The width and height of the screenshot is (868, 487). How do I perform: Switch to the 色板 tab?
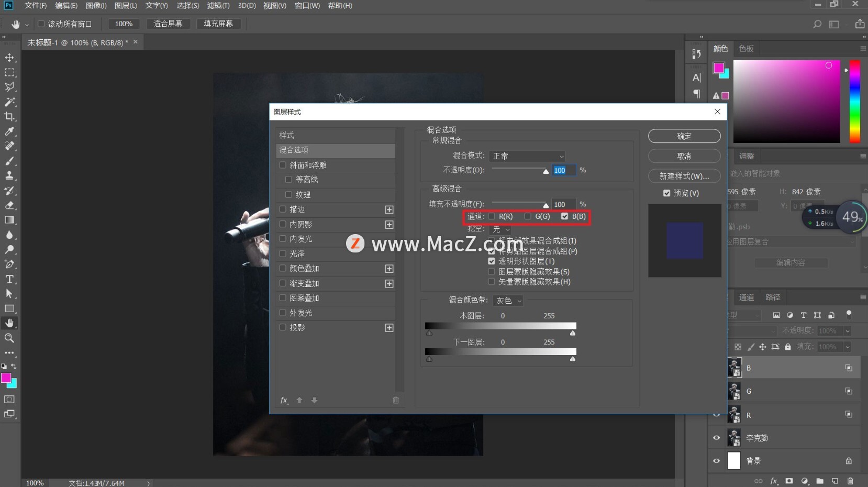click(746, 49)
